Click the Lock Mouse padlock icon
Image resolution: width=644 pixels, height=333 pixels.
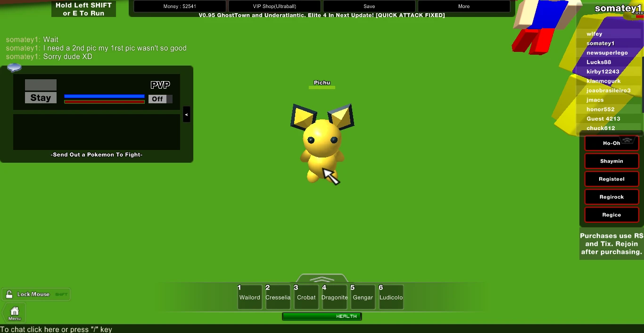coord(9,294)
